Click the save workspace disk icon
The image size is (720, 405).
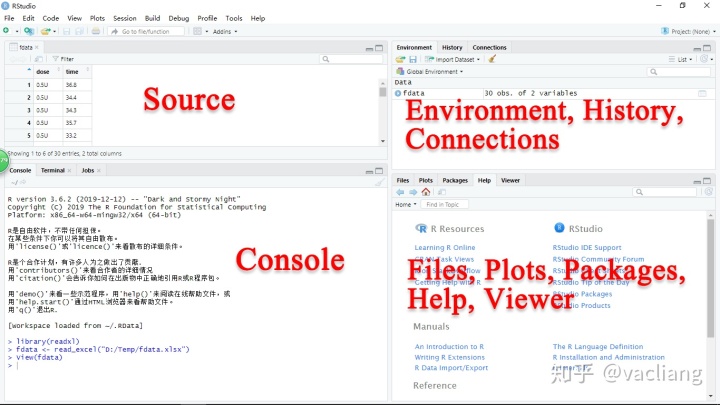tap(413, 59)
